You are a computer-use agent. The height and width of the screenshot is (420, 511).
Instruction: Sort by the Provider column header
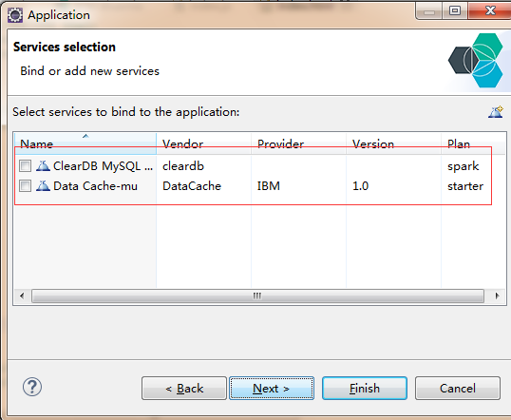[x=299, y=143]
